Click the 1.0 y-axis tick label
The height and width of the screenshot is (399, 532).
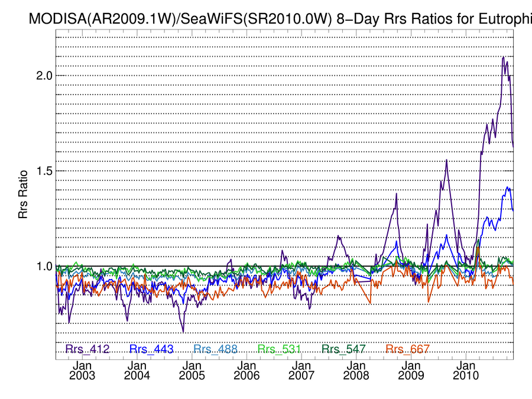pos(44,267)
